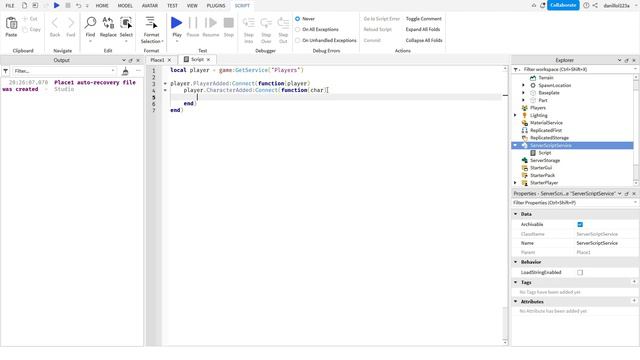Click the help icon beside Collaborate
The image size is (640, 360).
pos(586,5)
